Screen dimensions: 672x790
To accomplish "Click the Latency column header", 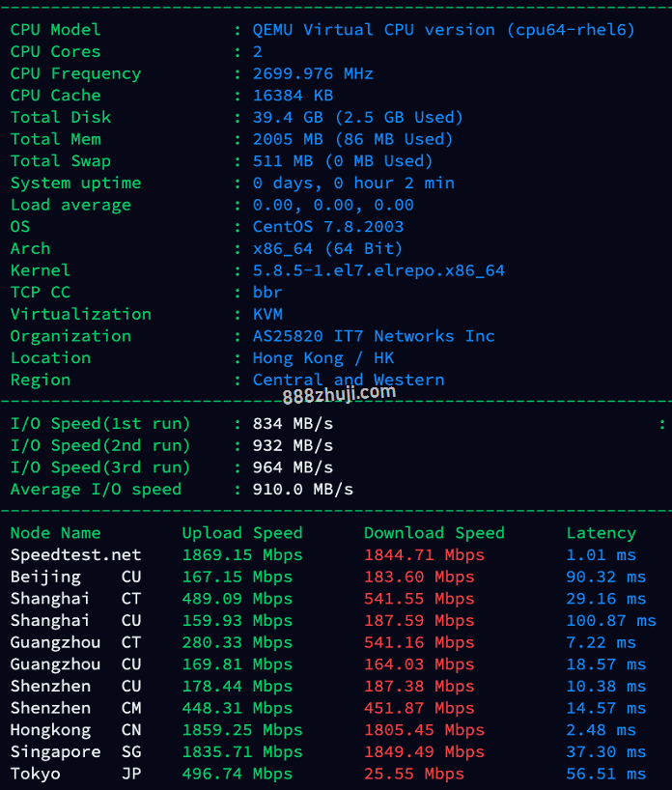I will pos(601,533).
